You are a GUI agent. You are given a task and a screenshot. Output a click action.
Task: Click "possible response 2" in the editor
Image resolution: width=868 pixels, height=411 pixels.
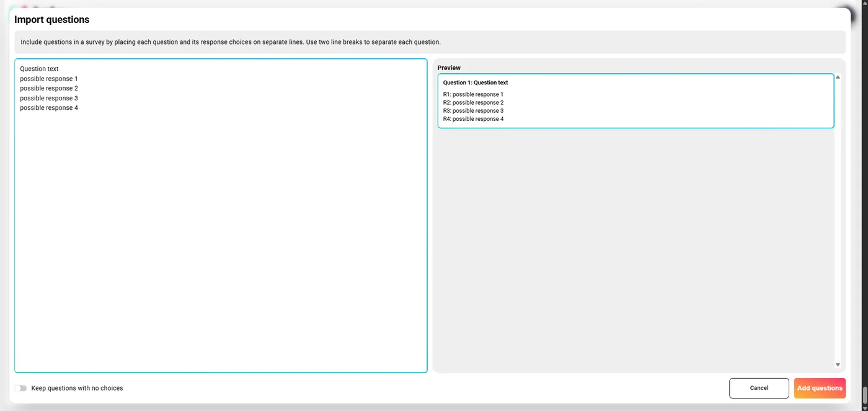click(48, 88)
